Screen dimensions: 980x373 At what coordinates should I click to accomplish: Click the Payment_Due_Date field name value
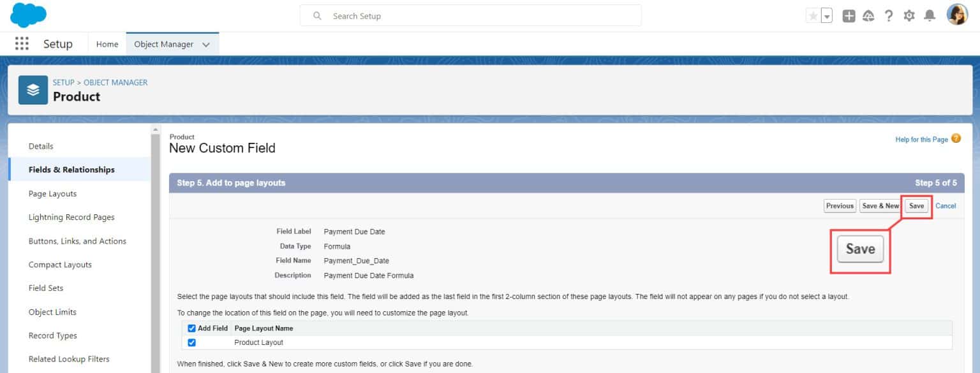(356, 261)
